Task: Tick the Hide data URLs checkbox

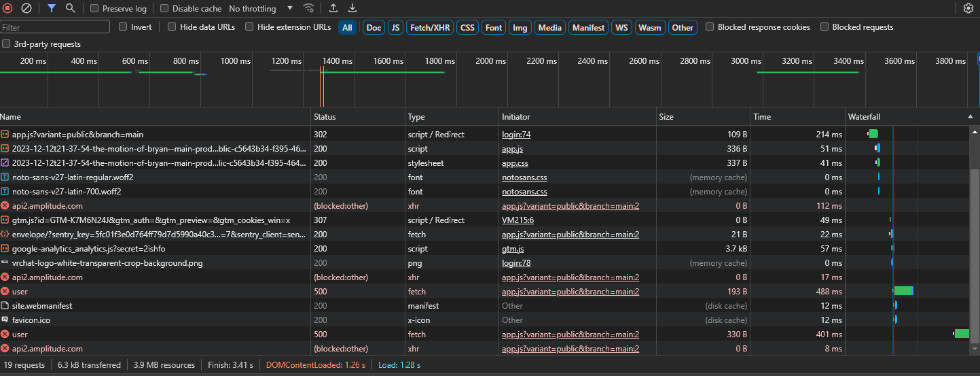Action: click(x=172, y=27)
